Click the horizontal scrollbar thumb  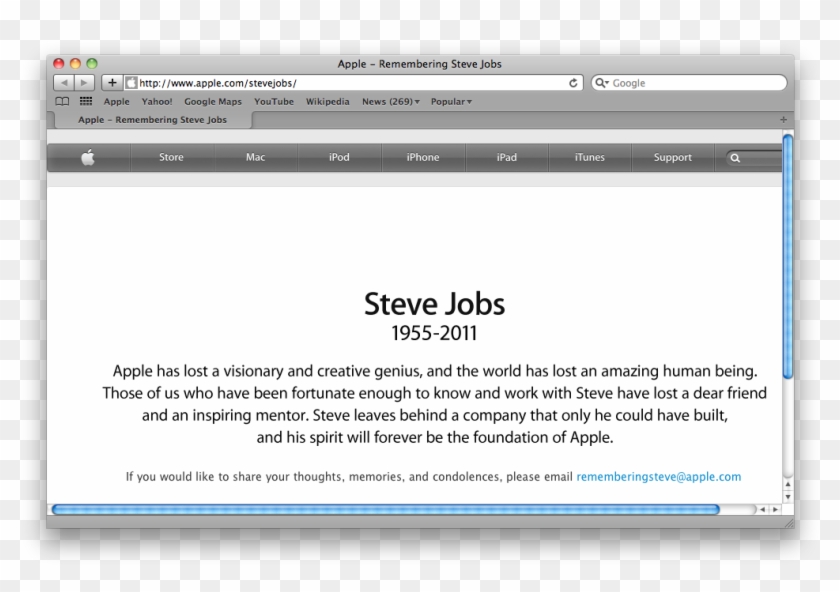[x=385, y=509]
